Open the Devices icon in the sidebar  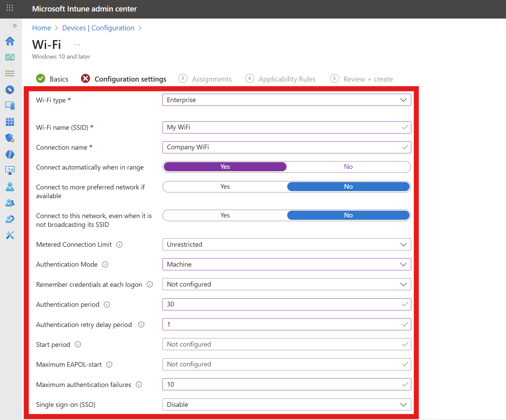tap(10, 106)
